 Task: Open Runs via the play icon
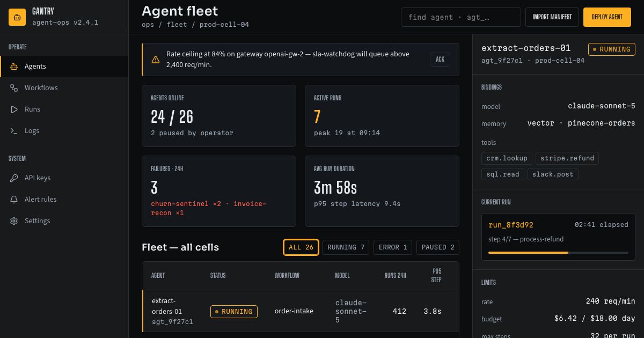(x=14, y=109)
